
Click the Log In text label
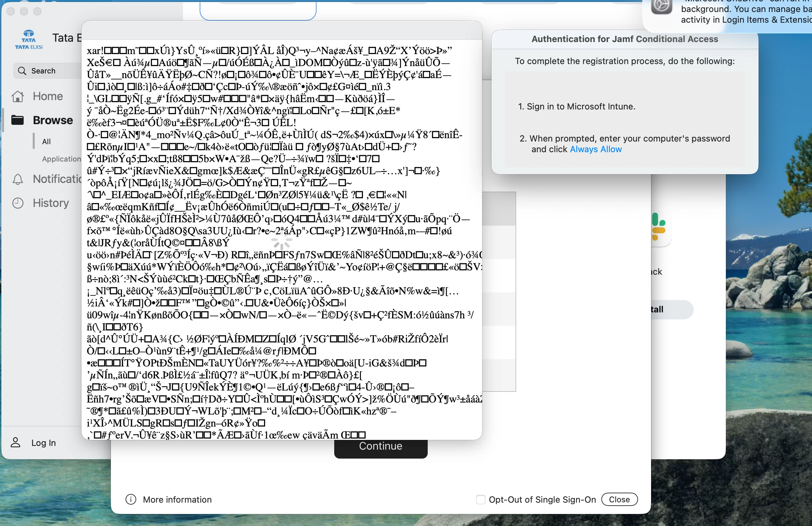coord(43,443)
